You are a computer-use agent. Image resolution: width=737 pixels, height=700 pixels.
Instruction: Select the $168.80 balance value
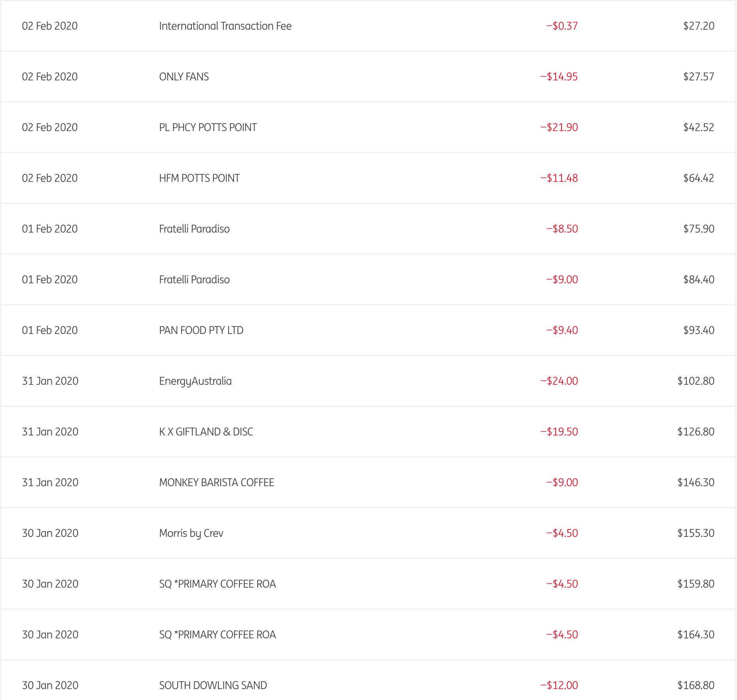coord(696,686)
